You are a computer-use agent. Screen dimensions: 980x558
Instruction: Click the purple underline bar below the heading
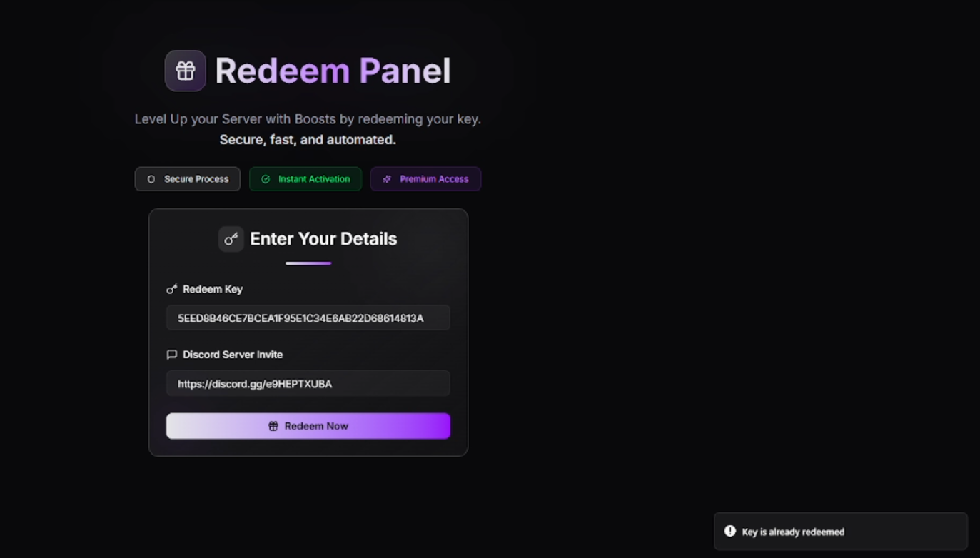click(308, 263)
